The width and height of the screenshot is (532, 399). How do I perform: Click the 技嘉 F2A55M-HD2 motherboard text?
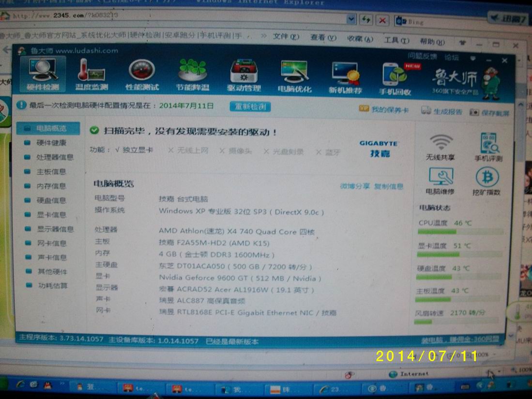pyautogui.click(x=214, y=243)
